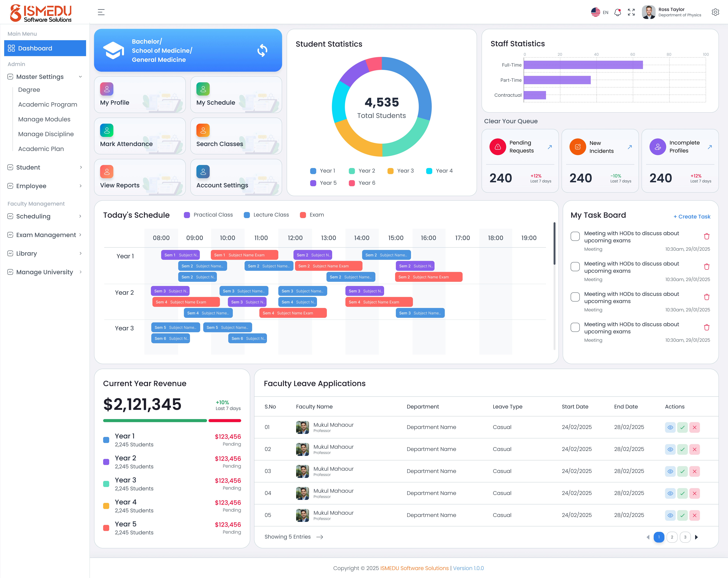Open Academic Program menu item
This screenshot has height=578, width=728.
[48, 104]
